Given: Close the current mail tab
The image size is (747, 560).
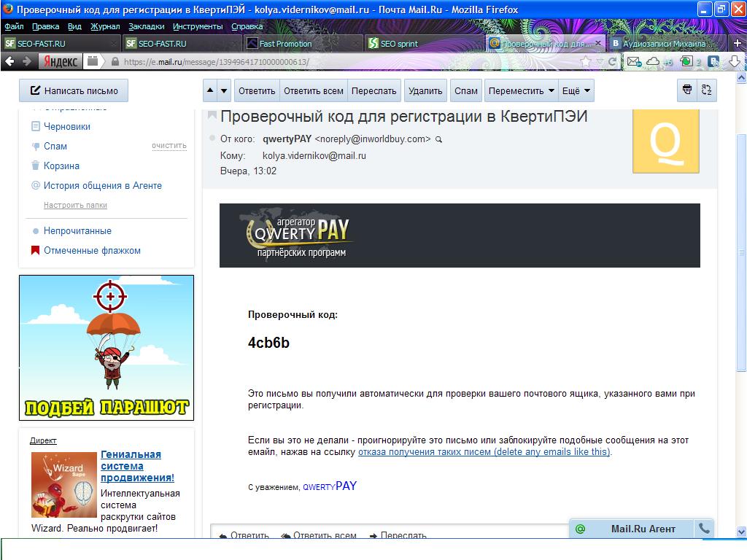Looking at the screenshot, I should [x=598, y=43].
